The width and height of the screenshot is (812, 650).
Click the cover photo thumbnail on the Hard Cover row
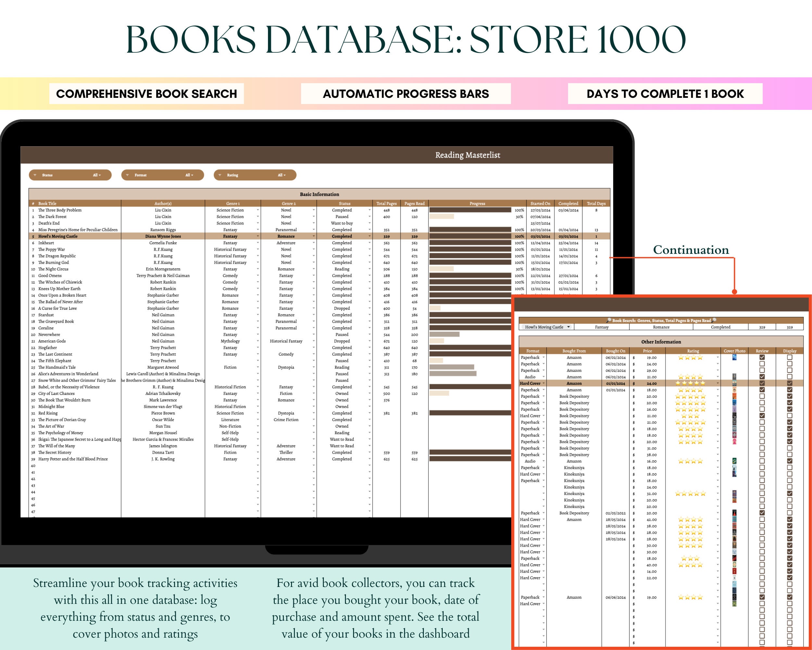pyautogui.click(x=734, y=383)
